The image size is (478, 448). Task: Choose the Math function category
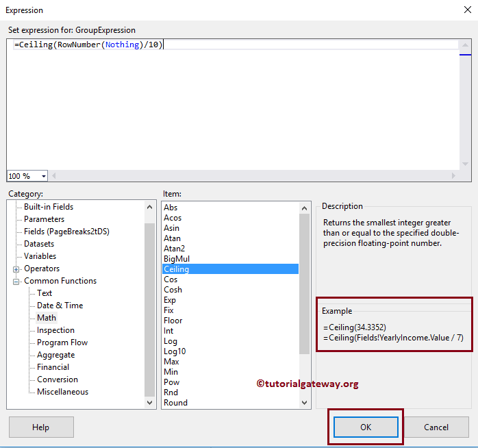(x=47, y=318)
